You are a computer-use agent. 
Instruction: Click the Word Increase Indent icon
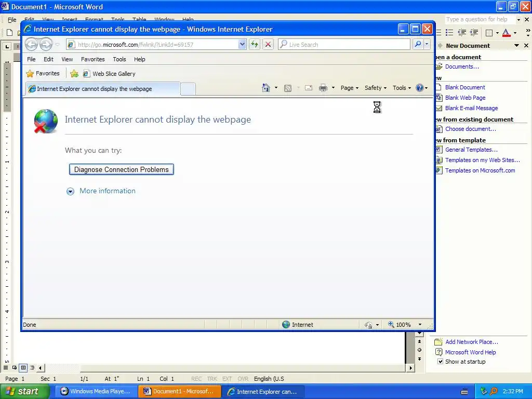(474, 33)
